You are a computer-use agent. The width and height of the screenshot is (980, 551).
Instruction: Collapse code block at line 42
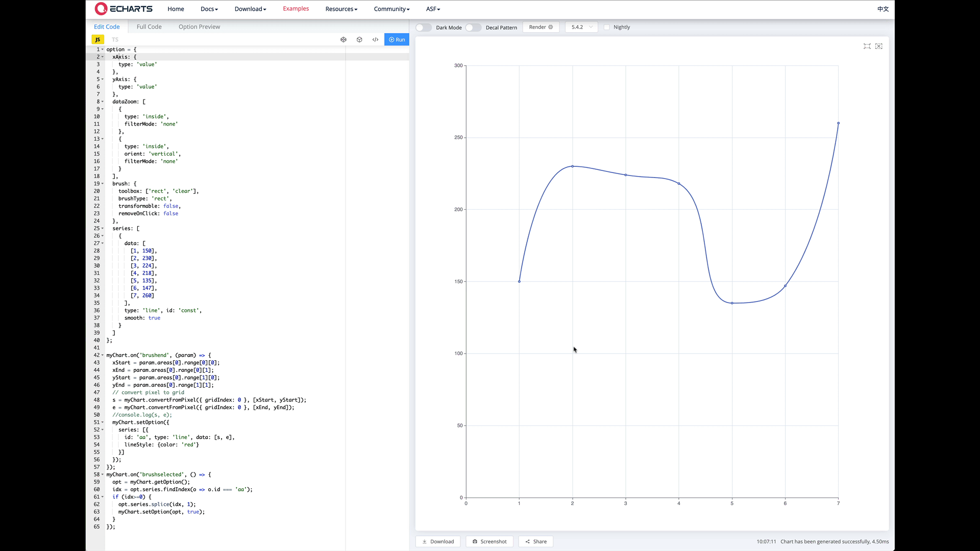(102, 355)
